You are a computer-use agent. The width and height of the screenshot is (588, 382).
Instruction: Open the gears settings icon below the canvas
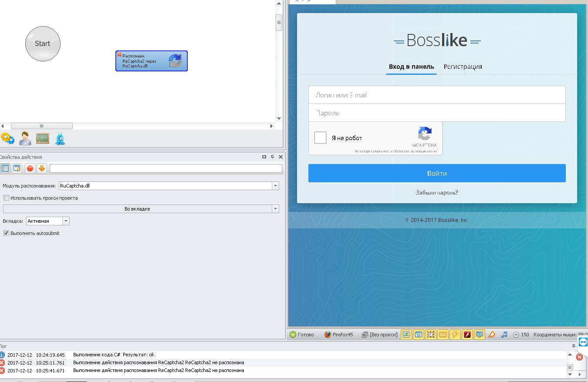pos(7,139)
